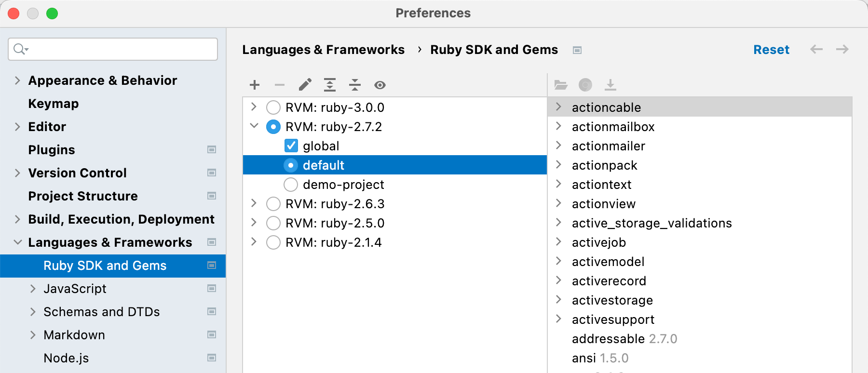Click the round gray gems toolbar icon
The height and width of the screenshot is (373, 868).
[585, 85]
